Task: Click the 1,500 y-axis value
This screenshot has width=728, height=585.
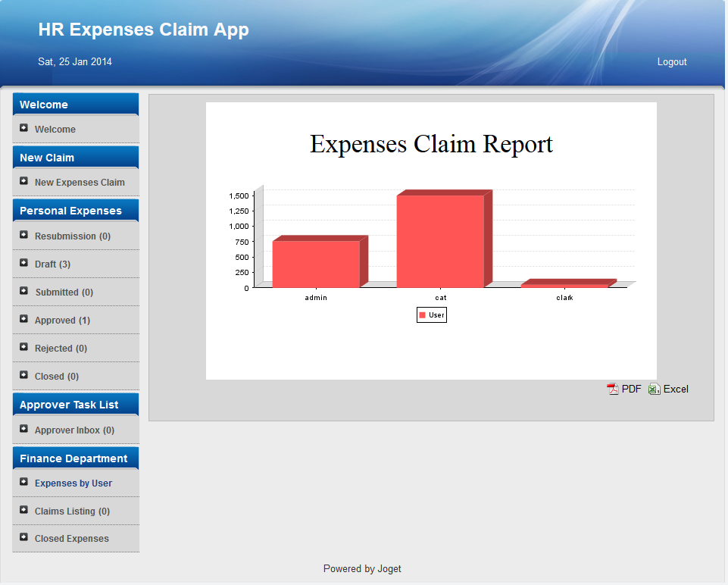Action: coord(239,196)
